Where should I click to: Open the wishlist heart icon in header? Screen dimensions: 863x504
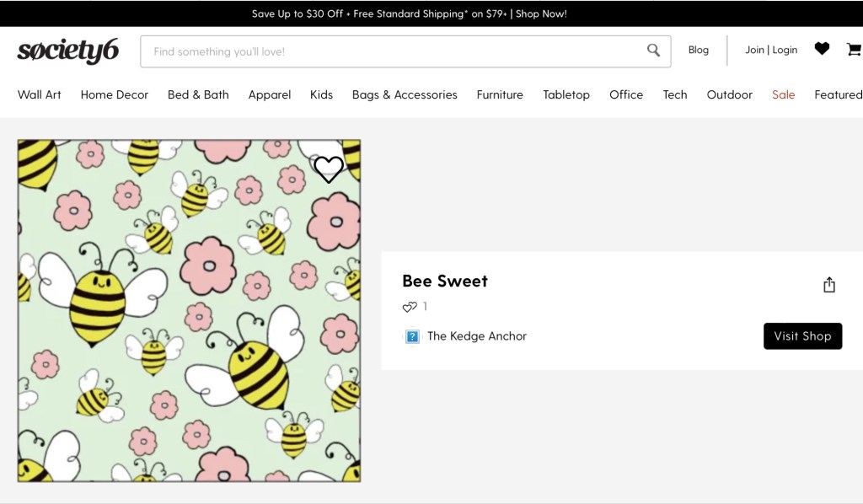pyautogui.click(x=822, y=50)
